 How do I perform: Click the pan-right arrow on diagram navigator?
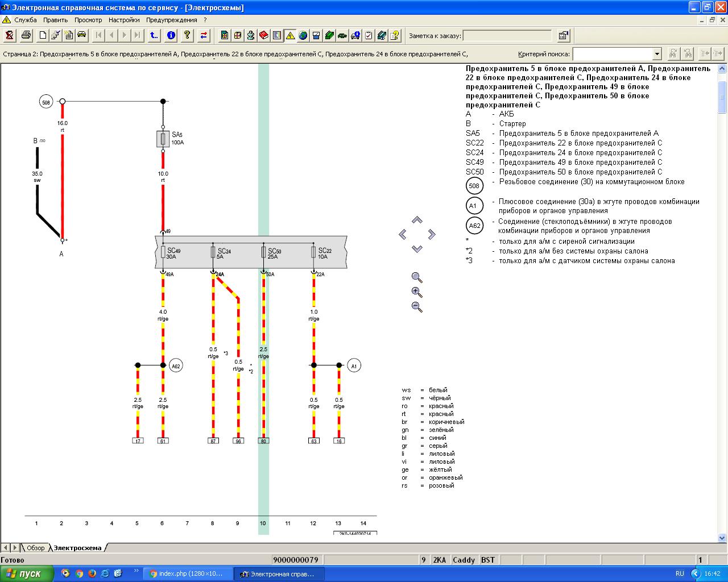pos(432,234)
